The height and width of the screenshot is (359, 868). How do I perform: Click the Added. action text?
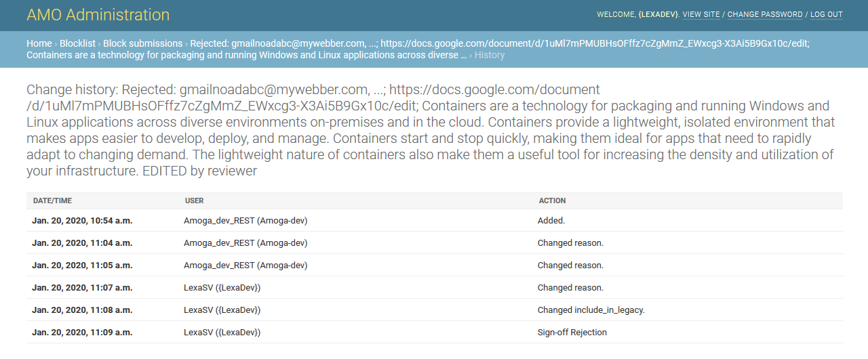551,220
